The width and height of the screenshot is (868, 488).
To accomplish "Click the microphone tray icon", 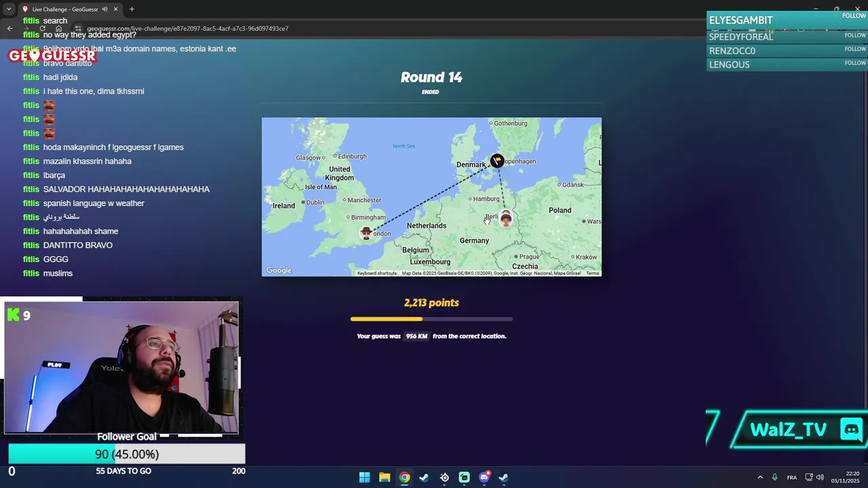I will 774,477.
